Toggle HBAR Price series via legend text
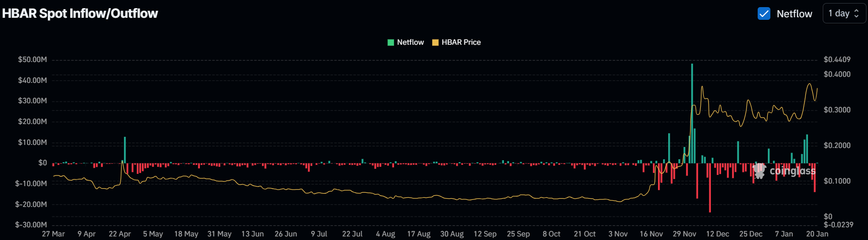 [461, 42]
